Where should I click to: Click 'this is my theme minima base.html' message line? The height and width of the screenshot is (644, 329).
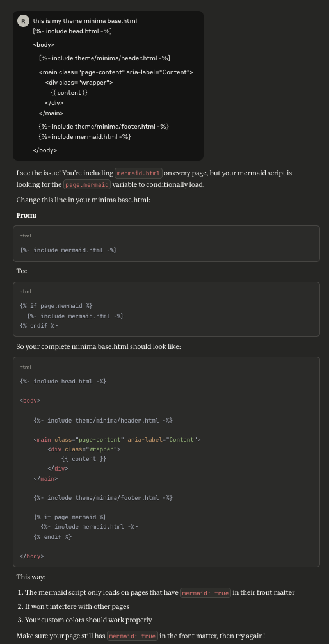(x=85, y=21)
